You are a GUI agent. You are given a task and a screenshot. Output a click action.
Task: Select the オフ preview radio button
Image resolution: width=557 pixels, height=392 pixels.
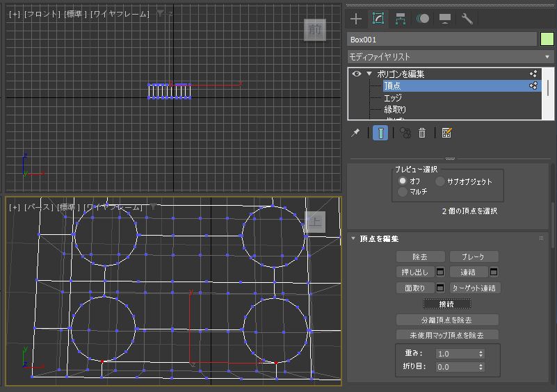click(x=403, y=181)
